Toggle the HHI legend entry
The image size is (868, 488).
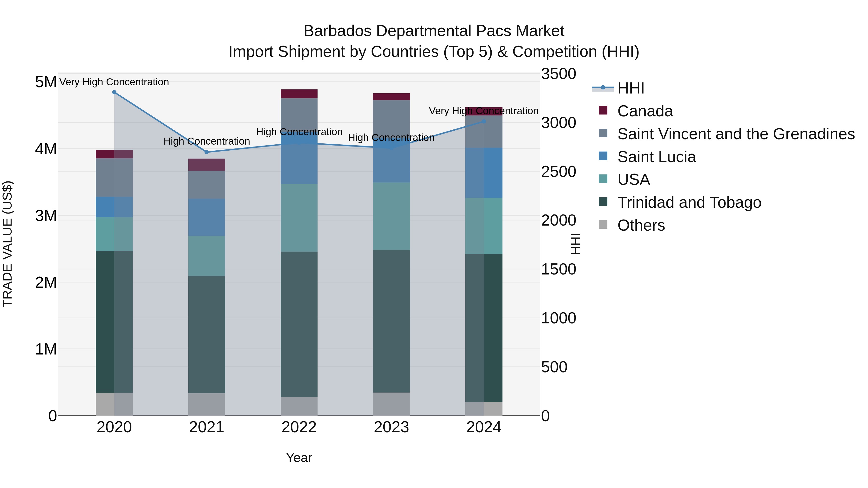pos(618,88)
